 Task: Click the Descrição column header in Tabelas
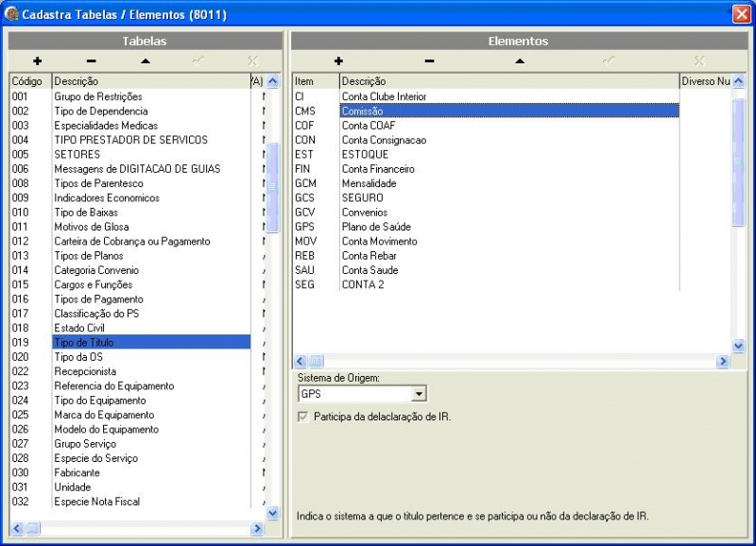[x=151, y=81]
